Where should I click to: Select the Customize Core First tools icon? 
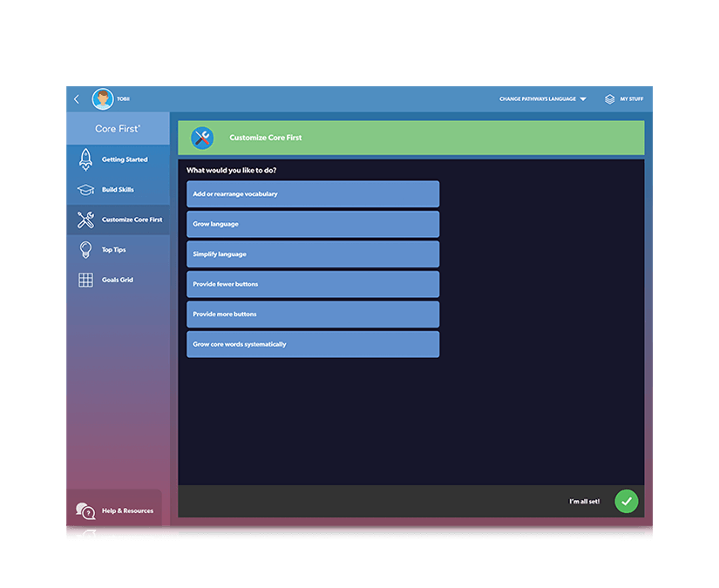pos(86,219)
